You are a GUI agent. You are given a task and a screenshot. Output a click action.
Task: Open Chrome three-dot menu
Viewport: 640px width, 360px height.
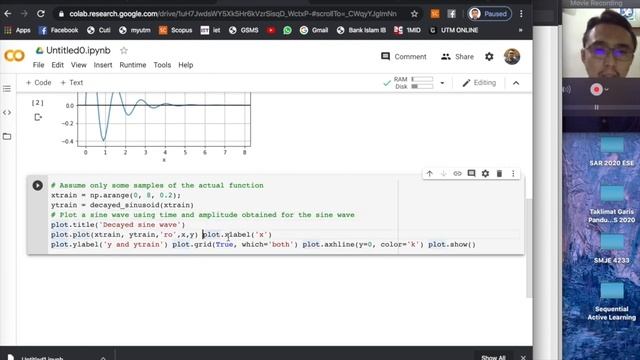(521, 14)
